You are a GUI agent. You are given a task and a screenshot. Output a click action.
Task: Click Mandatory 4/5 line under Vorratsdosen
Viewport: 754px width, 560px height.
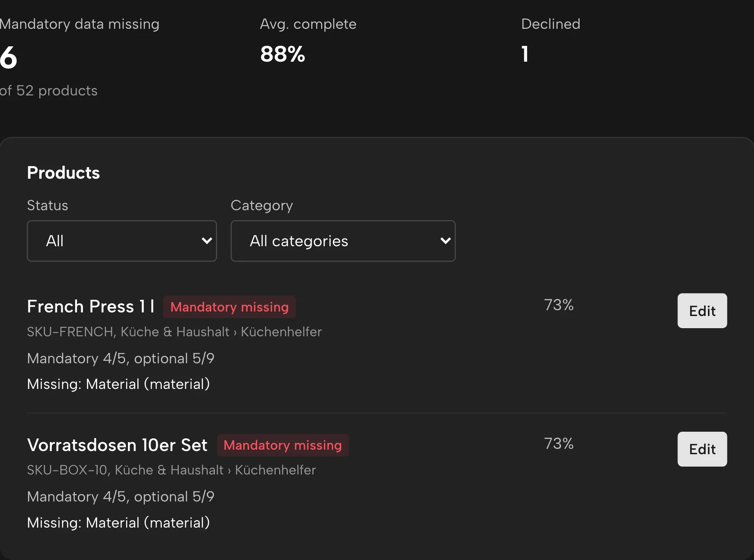point(121,497)
